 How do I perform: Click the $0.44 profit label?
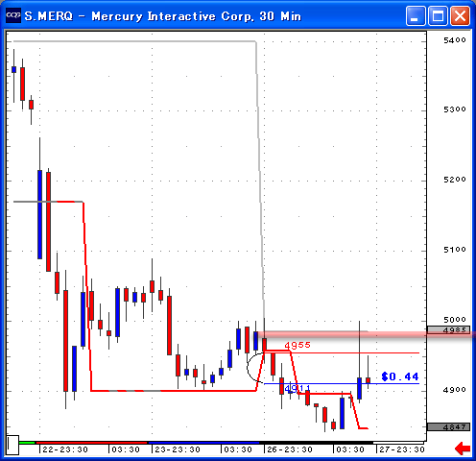400,376
